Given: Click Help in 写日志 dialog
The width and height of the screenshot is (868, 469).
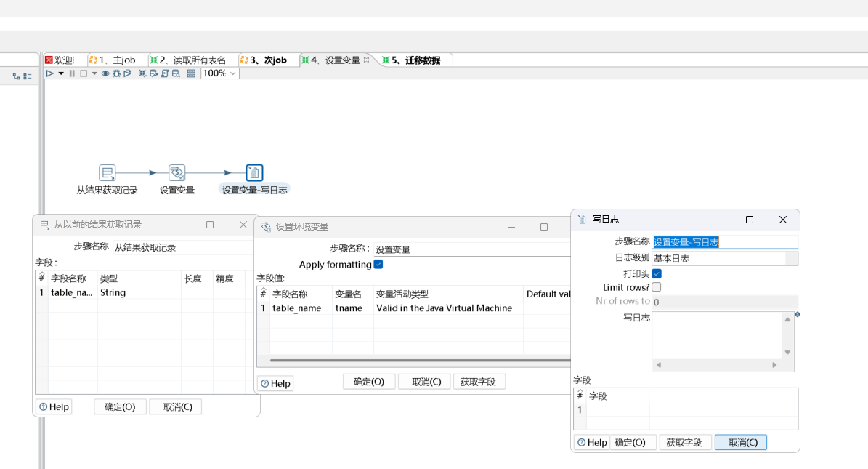Looking at the screenshot, I should [592, 442].
